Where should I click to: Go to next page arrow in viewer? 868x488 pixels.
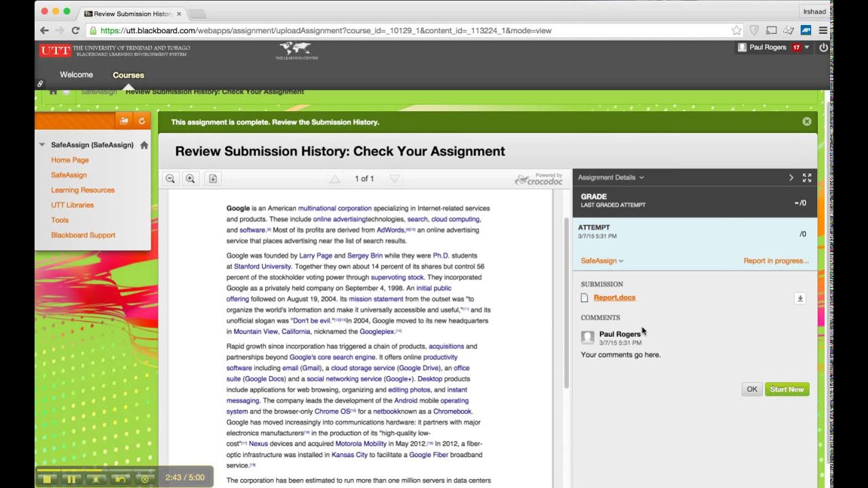pyautogui.click(x=395, y=179)
